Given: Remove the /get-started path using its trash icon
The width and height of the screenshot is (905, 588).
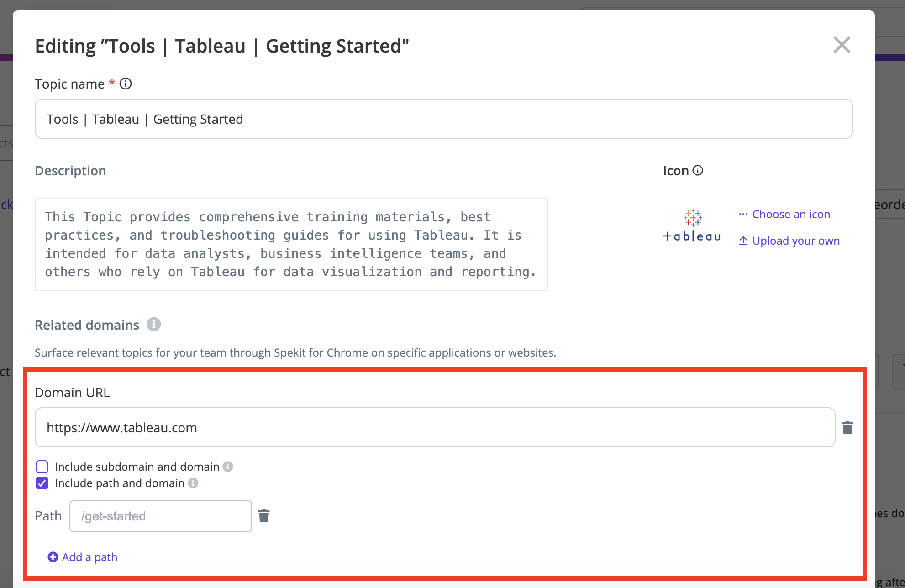Looking at the screenshot, I should tap(264, 516).
